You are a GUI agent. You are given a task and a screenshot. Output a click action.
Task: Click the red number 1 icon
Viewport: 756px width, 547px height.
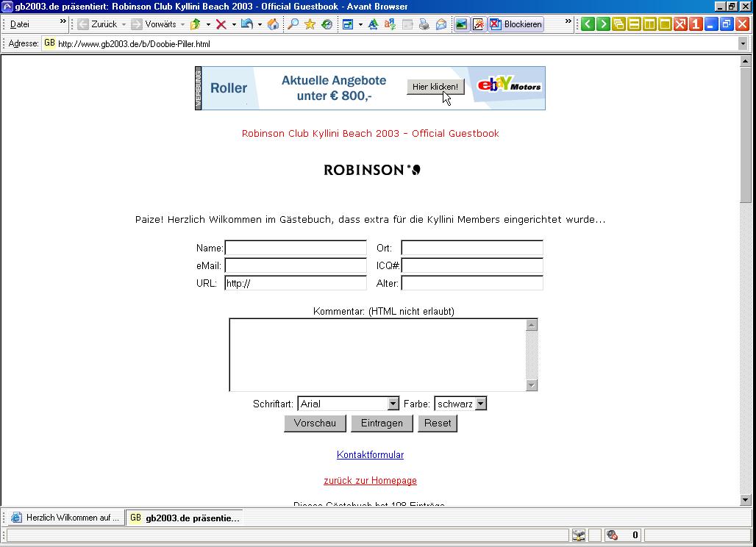pos(696,24)
